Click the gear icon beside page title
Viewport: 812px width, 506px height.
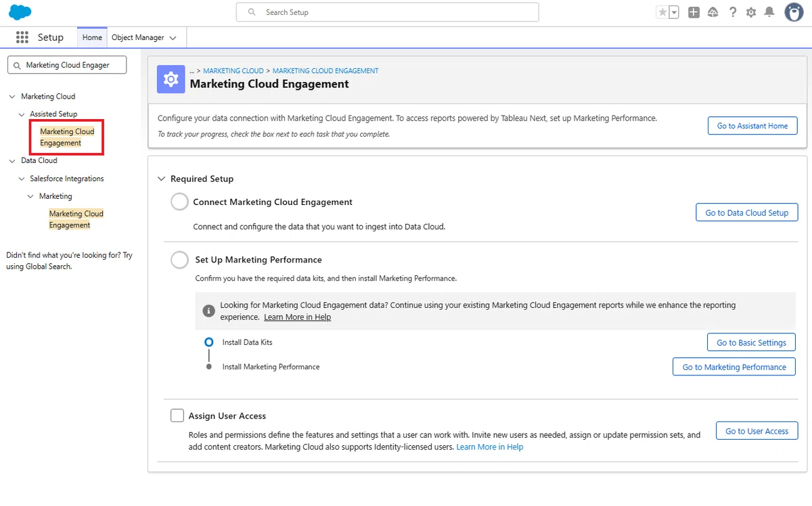coord(171,79)
